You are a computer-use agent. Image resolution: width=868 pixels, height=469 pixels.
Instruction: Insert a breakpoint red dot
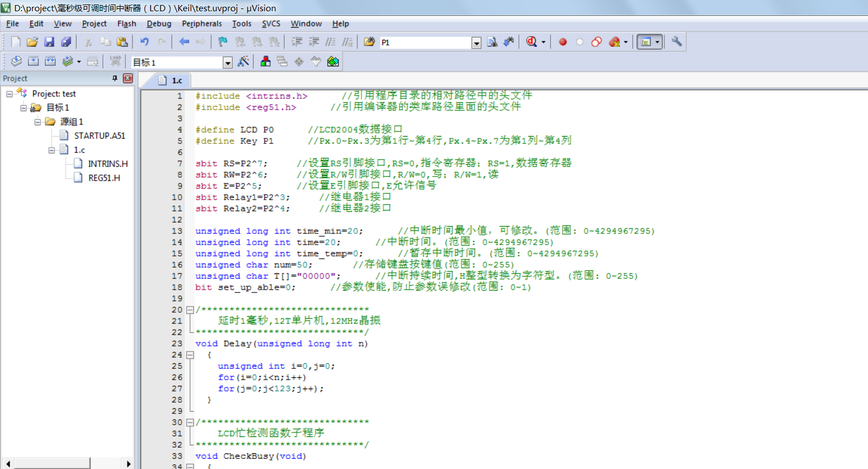(x=563, y=42)
